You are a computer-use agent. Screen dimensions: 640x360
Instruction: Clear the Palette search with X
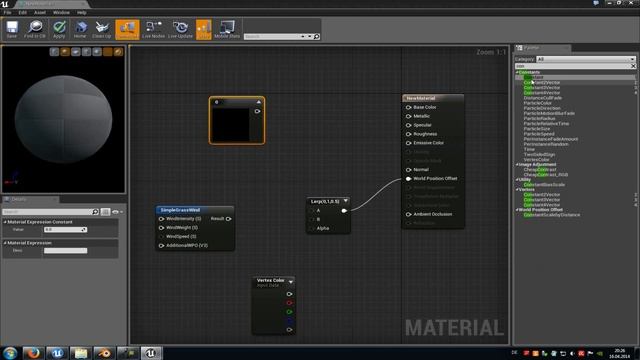[633, 66]
